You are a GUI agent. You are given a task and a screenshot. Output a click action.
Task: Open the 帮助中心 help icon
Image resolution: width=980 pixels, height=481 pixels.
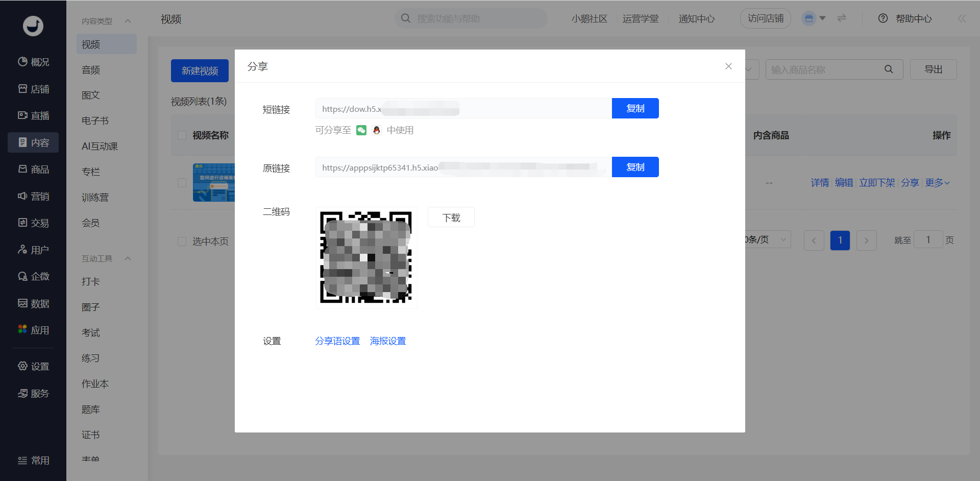click(x=883, y=18)
